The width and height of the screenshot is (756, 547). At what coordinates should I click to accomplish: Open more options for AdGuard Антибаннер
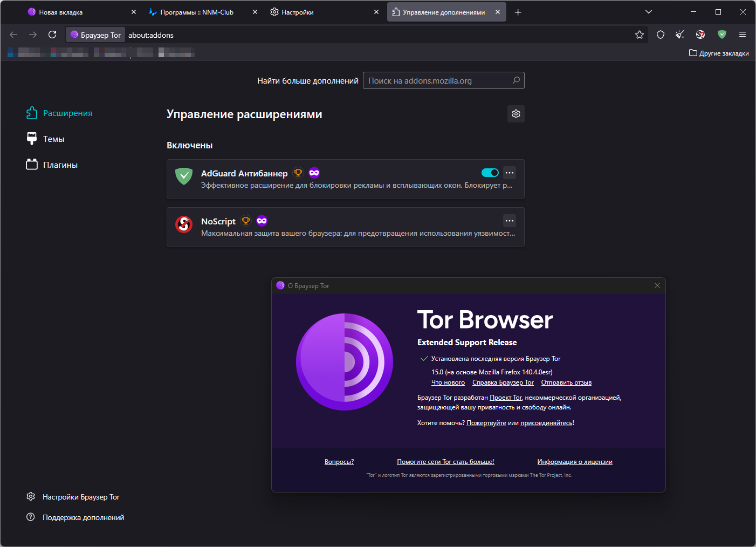510,173
